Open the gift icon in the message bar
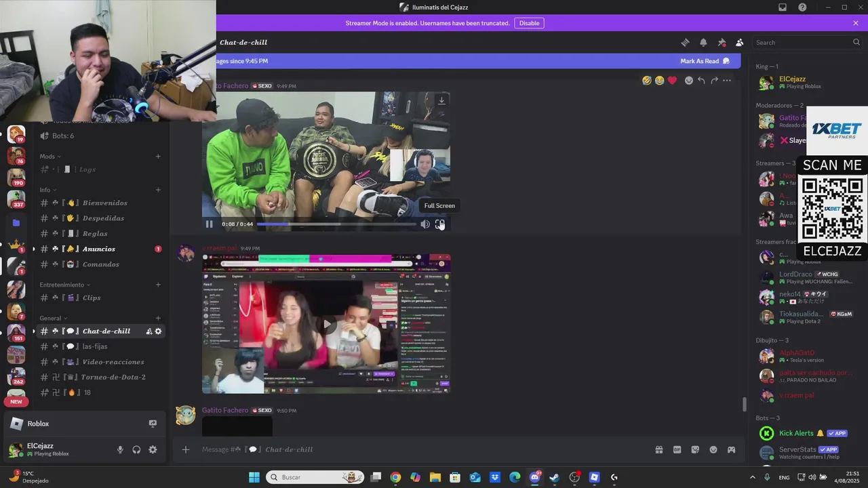 click(x=658, y=449)
